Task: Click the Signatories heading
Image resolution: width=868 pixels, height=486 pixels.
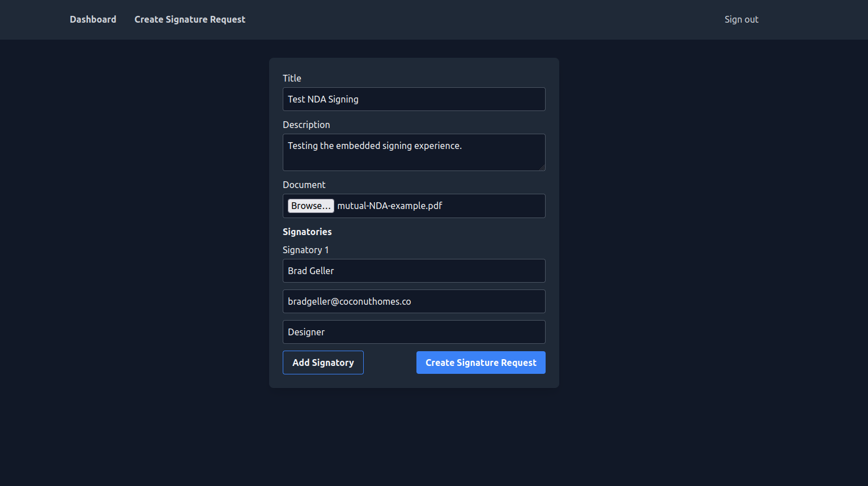Action: coord(307,232)
